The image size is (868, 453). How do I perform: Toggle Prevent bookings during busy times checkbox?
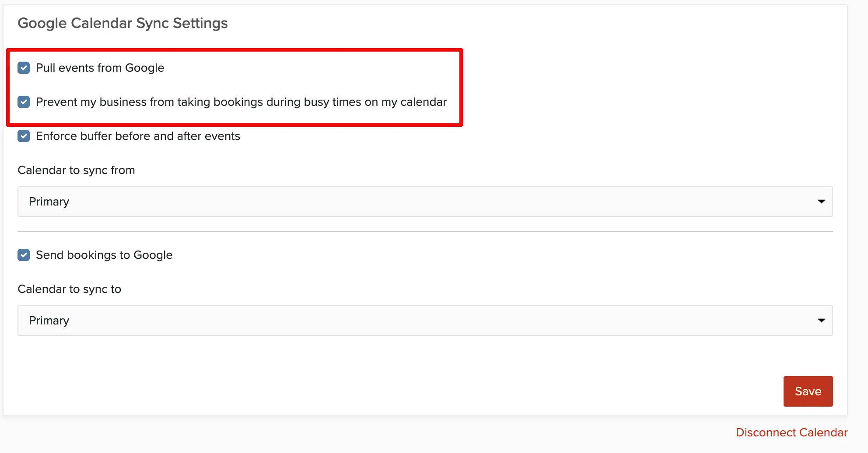(24, 102)
